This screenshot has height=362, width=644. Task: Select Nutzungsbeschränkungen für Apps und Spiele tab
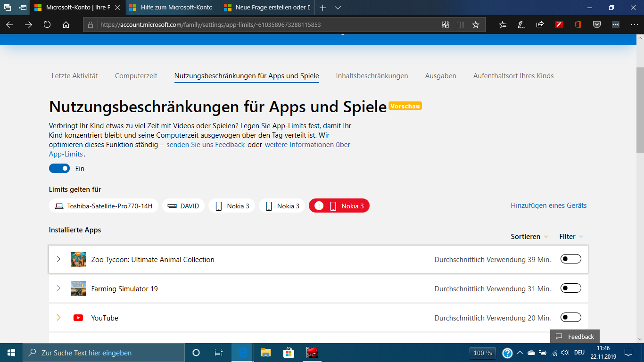click(247, 76)
